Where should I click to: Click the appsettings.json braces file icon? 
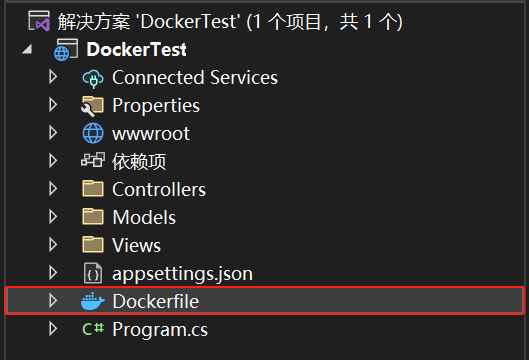(93, 273)
